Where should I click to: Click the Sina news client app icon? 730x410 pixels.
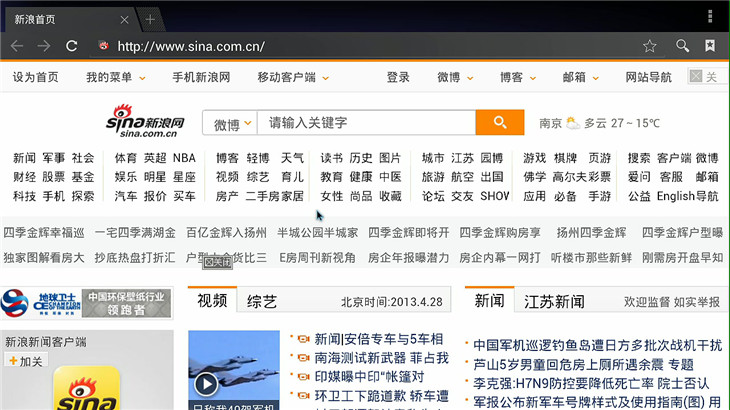[87, 389]
